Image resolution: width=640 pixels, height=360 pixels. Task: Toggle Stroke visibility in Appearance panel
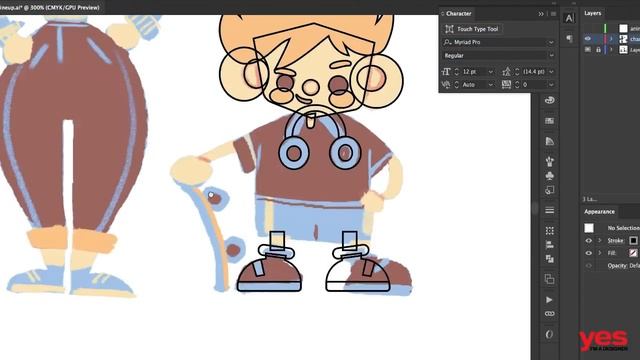[x=589, y=241]
